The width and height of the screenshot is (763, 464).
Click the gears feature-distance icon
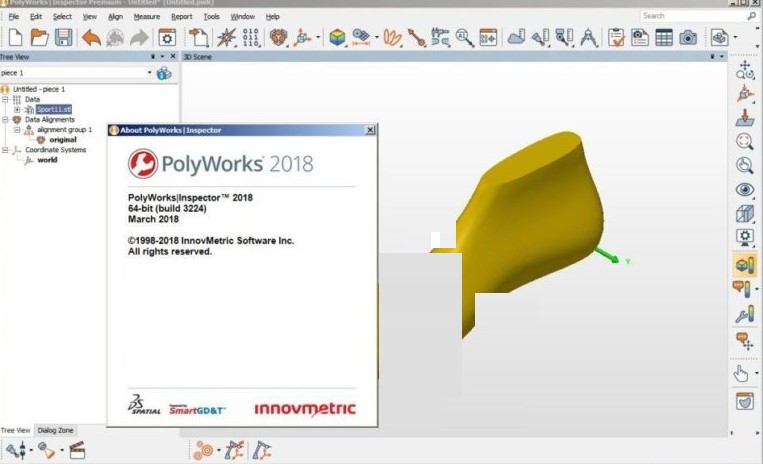pyautogui.click(x=361, y=37)
